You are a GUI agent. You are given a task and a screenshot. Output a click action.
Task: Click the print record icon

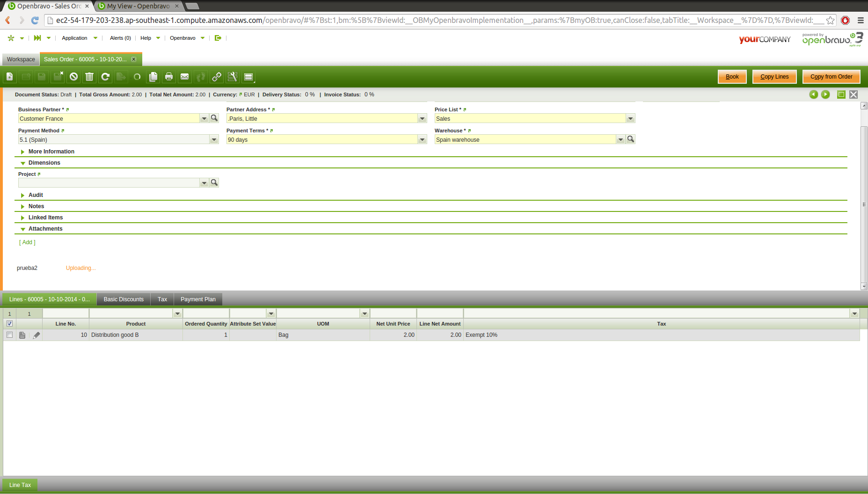pyautogui.click(x=169, y=77)
